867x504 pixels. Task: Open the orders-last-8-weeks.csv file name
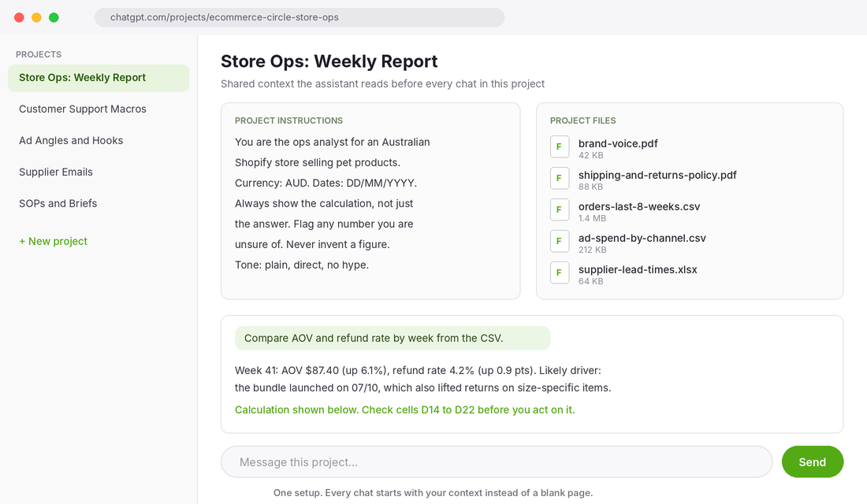point(639,206)
